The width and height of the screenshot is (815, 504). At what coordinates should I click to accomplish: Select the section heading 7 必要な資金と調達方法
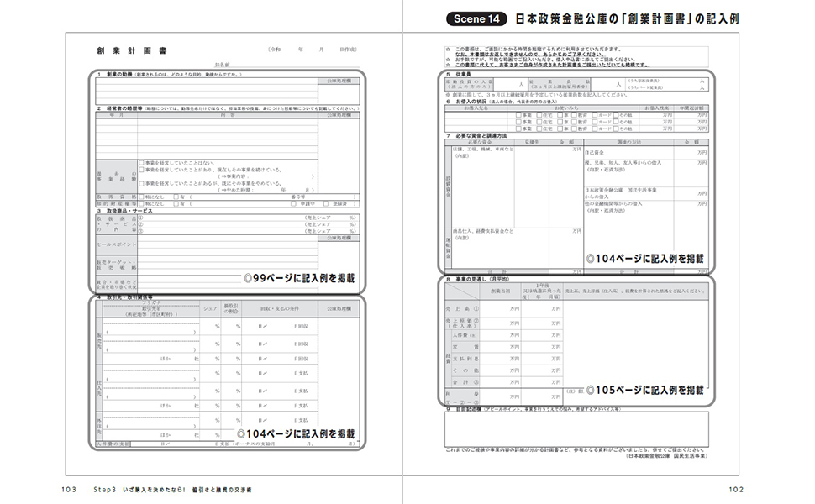click(476, 135)
